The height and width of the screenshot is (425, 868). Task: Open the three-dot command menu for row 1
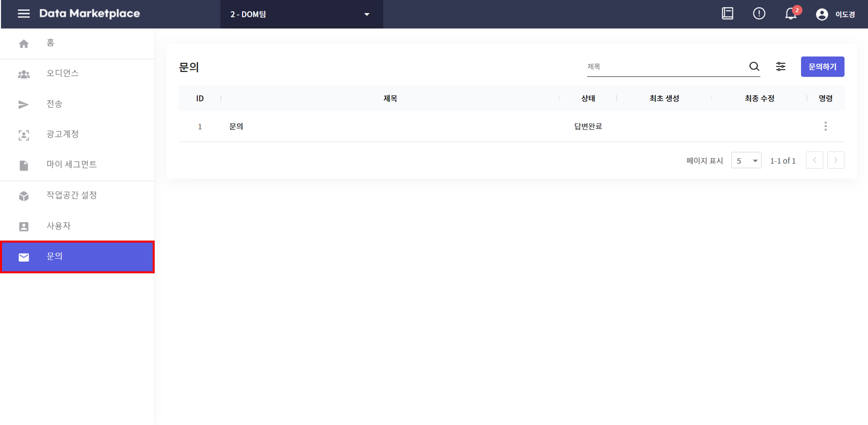tap(825, 126)
